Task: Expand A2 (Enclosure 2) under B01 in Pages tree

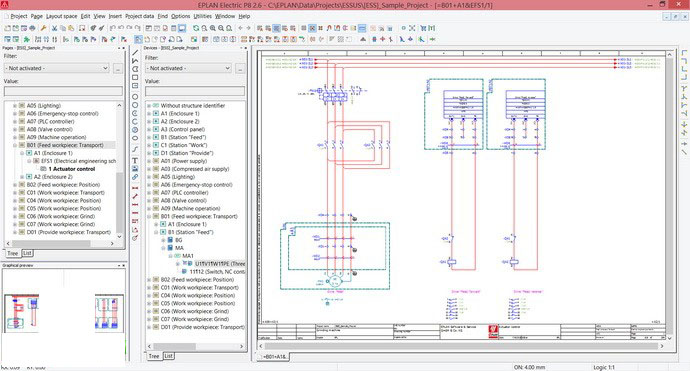Action: (x=22, y=177)
